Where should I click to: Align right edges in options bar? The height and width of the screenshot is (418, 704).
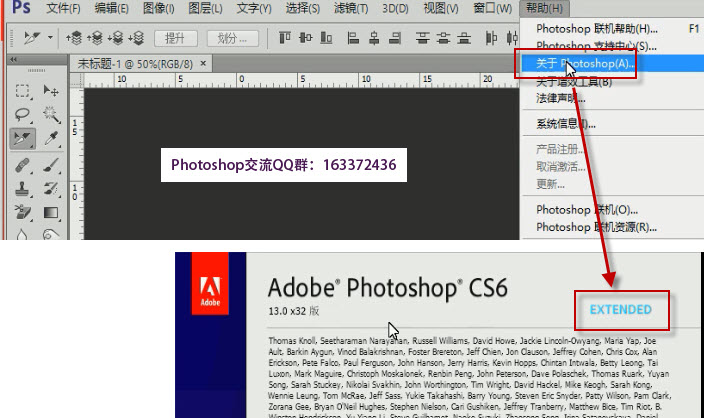coord(395,38)
